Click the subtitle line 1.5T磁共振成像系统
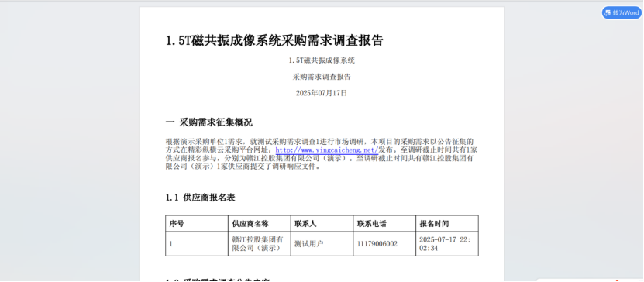This screenshot has height=282, width=644. pyautogui.click(x=322, y=60)
